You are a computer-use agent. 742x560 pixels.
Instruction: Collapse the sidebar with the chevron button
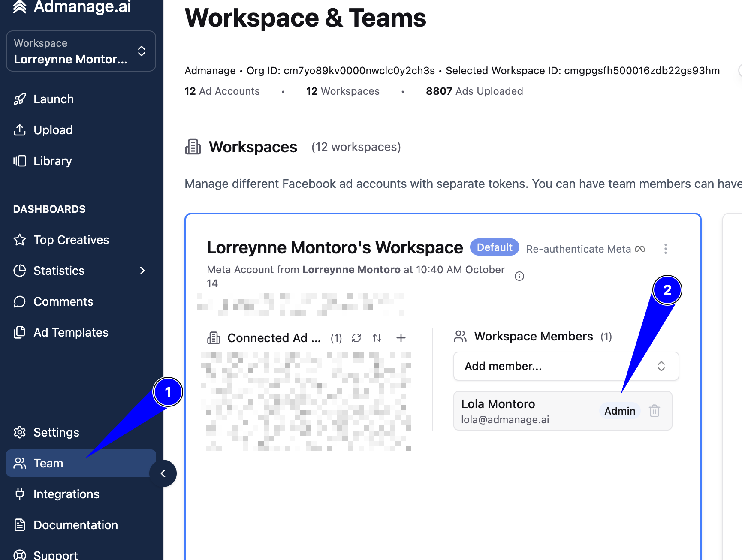(x=163, y=473)
